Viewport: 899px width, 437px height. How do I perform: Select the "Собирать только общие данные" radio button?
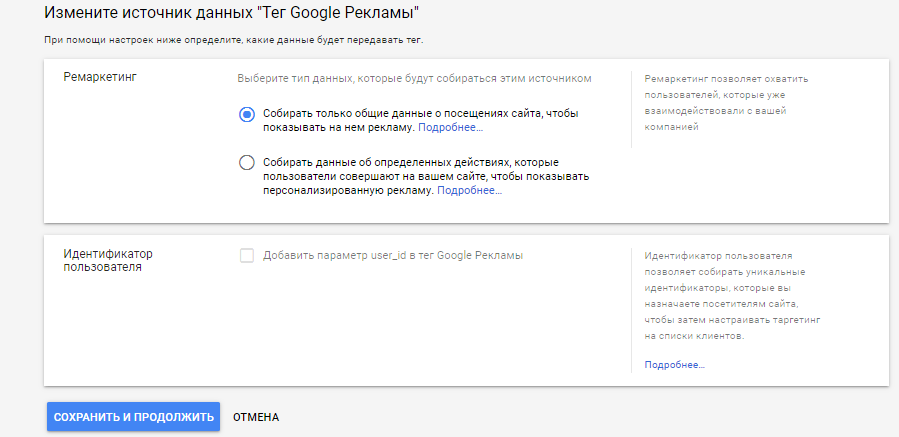247,114
